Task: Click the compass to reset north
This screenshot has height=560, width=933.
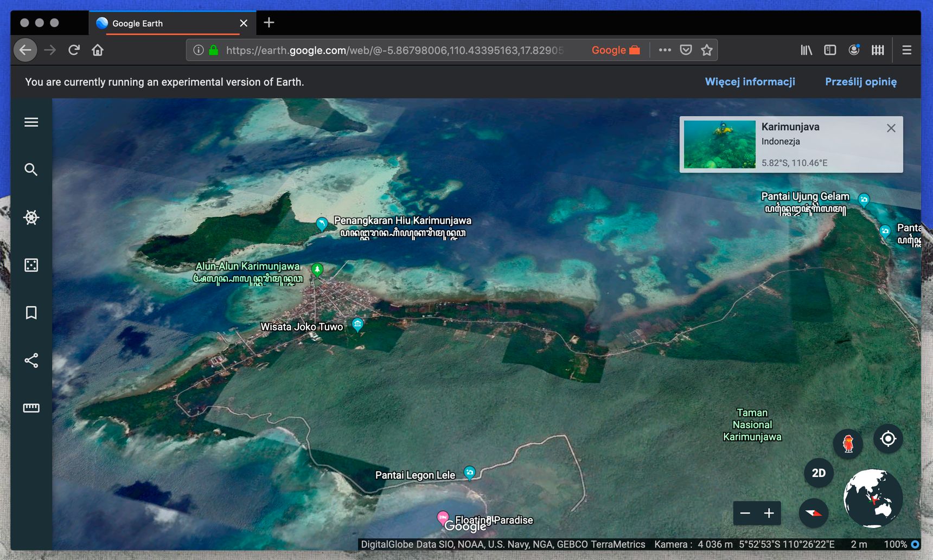Action: pos(814,513)
